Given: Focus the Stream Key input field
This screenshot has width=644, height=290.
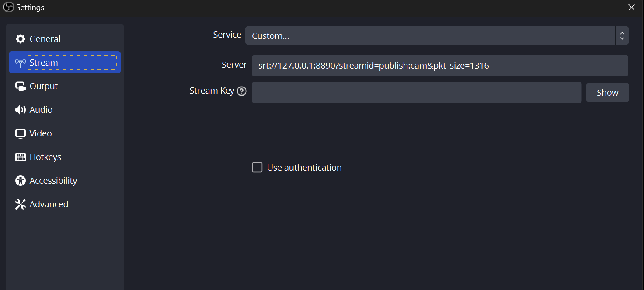Looking at the screenshot, I should click(417, 93).
